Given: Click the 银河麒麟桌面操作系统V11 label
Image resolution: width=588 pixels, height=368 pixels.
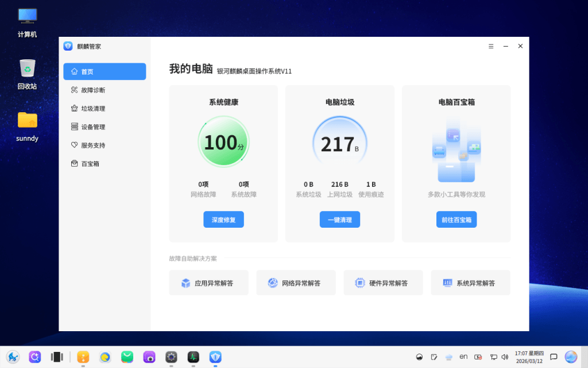Looking at the screenshot, I should click(254, 71).
